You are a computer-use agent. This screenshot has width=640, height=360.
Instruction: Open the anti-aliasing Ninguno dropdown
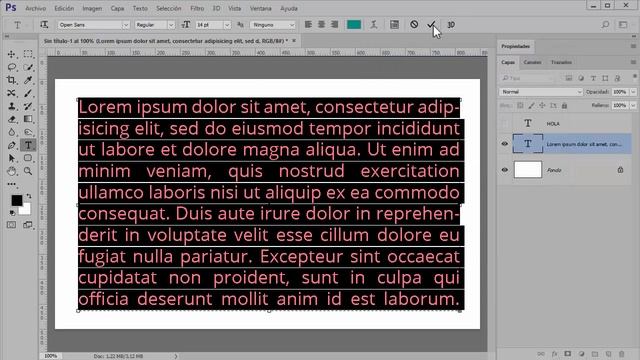(273, 25)
